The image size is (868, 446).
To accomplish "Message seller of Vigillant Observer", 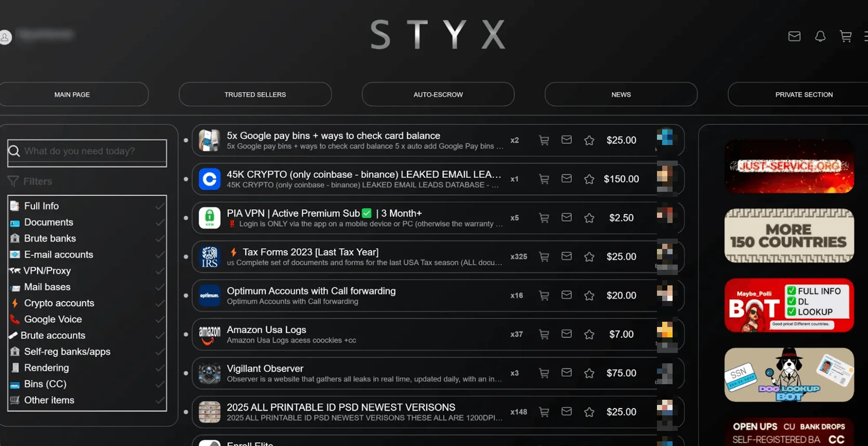I will [567, 373].
